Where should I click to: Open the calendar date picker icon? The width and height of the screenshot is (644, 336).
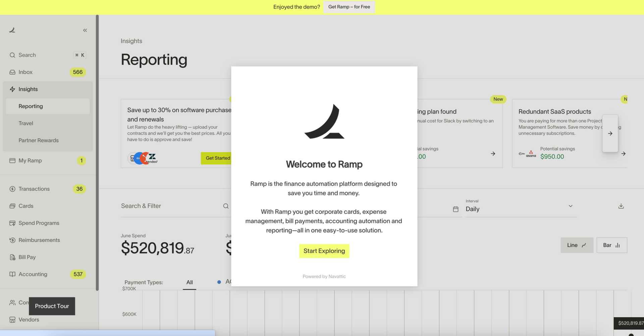(x=455, y=209)
